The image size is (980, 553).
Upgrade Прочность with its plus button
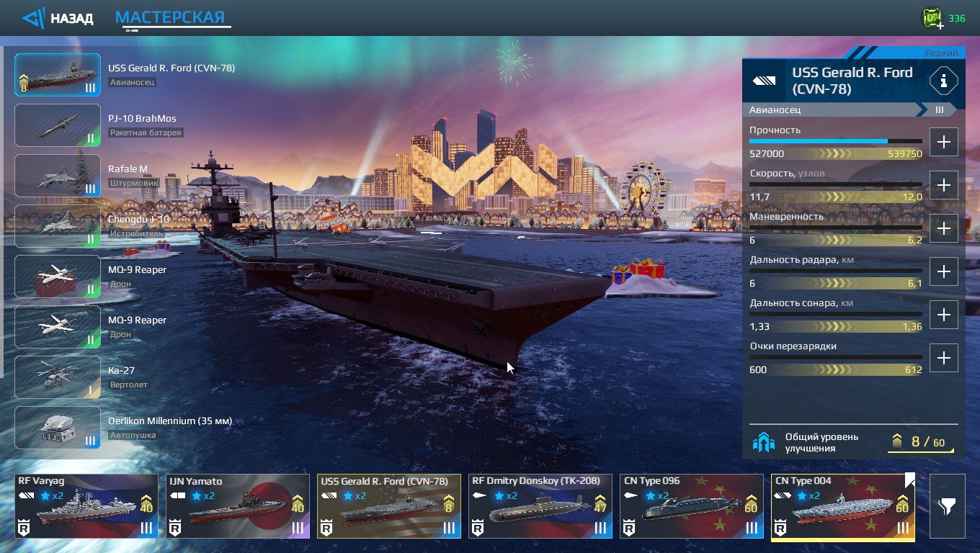coord(943,142)
